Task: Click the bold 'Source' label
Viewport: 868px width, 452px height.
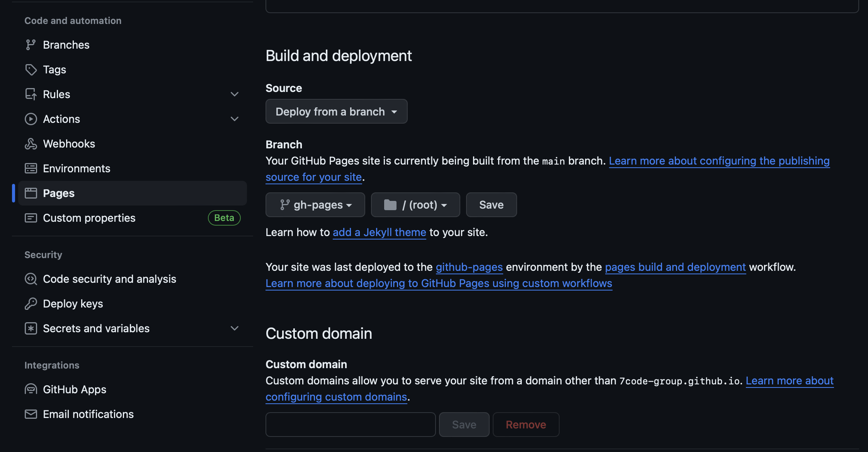Action: [284, 88]
